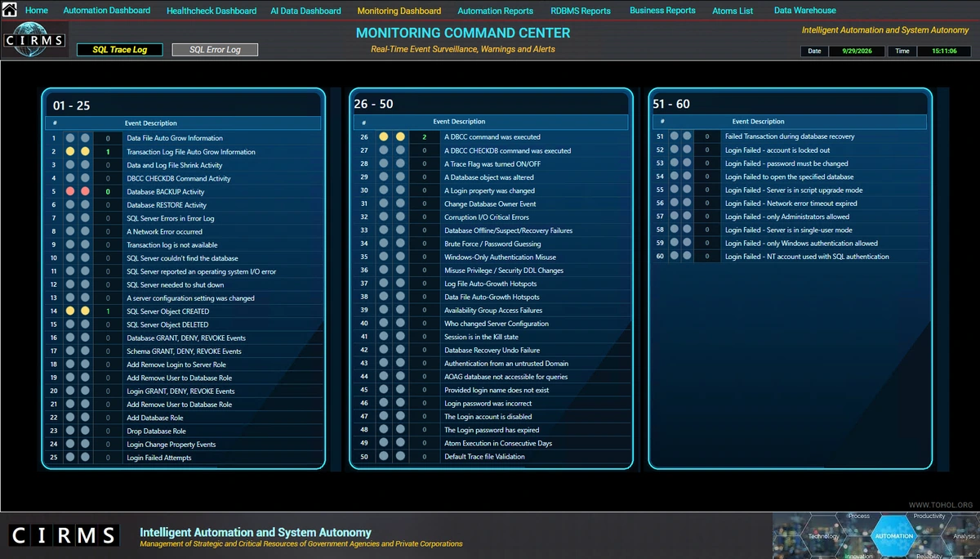Image resolution: width=980 pixels, height=559 pixels.
Task: Open RDBMS Reports menu
Action: tap(581, 11)
